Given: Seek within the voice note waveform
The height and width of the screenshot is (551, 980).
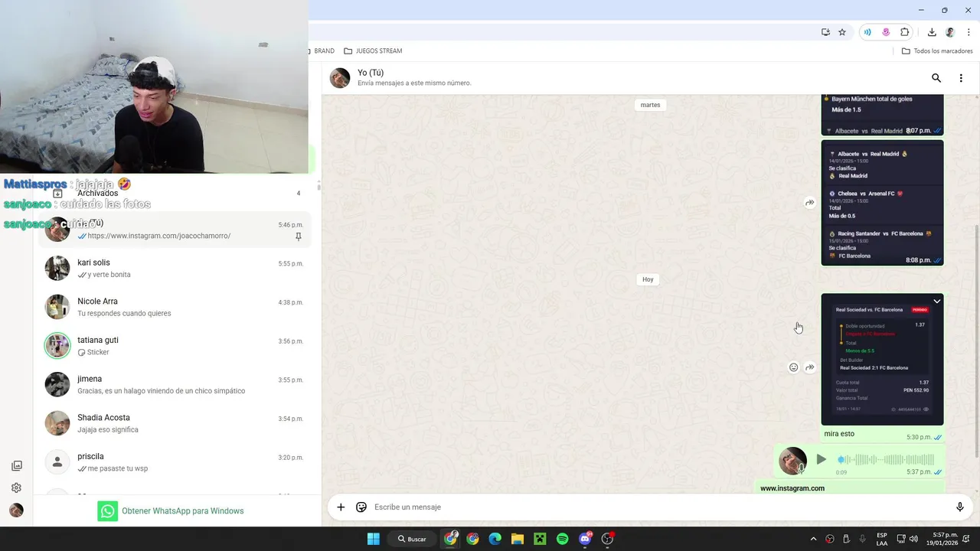Looking at the screenshot, I should tap(886, 459).
